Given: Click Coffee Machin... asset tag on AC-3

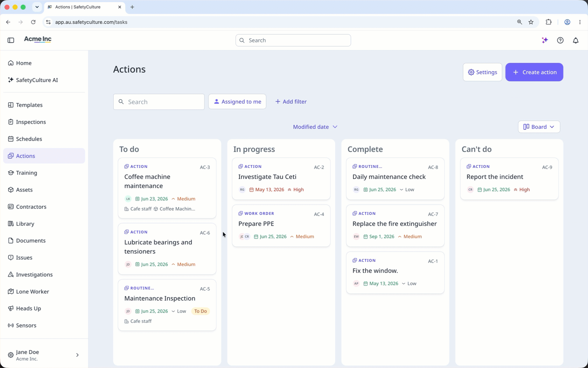Looking at the screenshot, I should [174, 209].
